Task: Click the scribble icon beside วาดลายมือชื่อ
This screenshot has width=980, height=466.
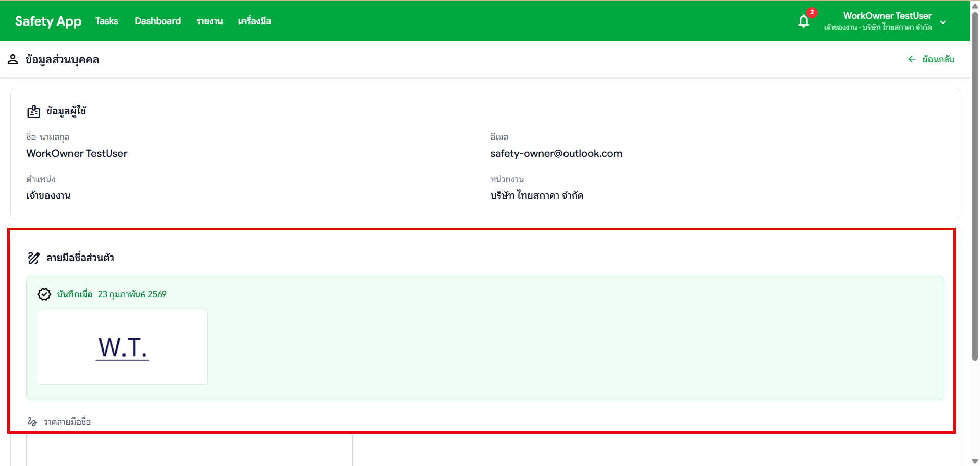Action: 32,422
